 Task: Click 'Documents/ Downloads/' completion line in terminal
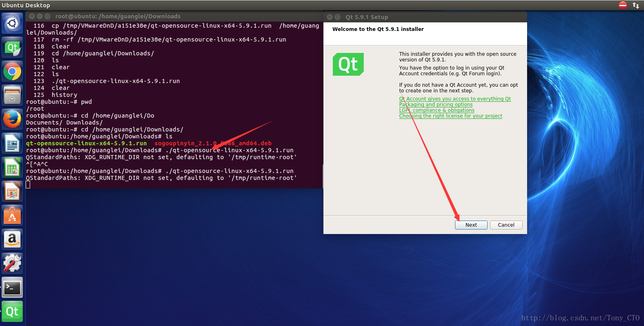(x=64, y=123)
